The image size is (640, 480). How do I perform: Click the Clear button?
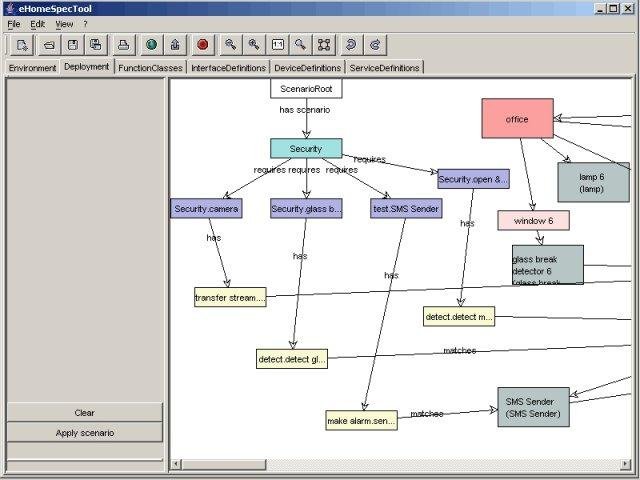pos(84,413)
